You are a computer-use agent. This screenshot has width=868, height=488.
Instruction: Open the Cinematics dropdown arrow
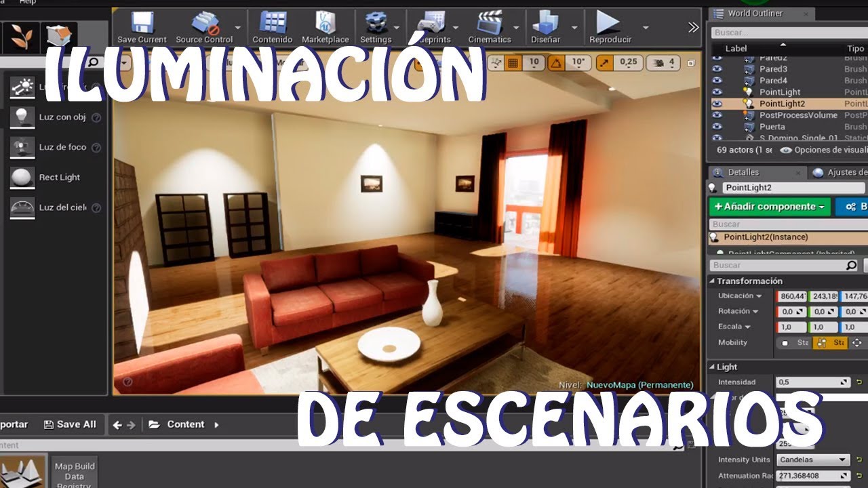point(517,27)
